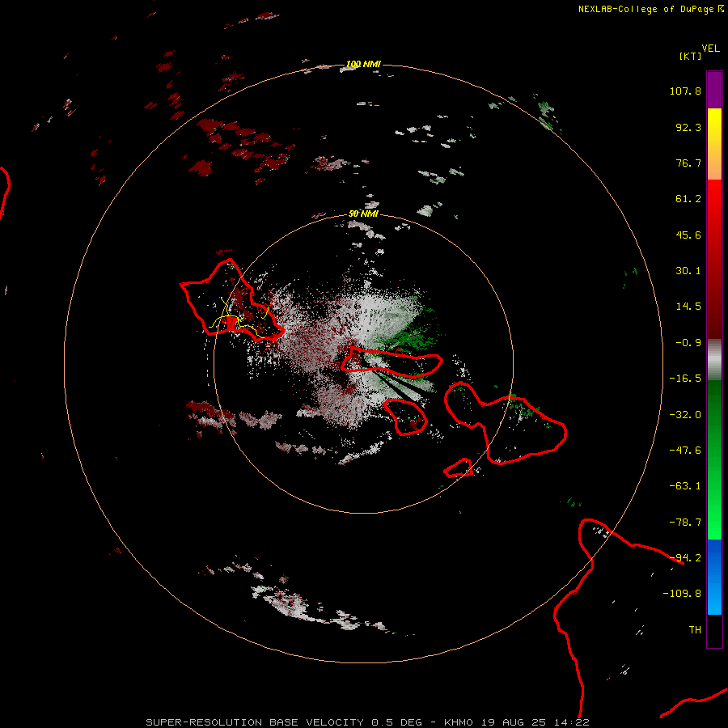The height and width of the screenshot is (728, 728).
Task: Click the -32.0 velocity scale value
Action: [685, 415]
